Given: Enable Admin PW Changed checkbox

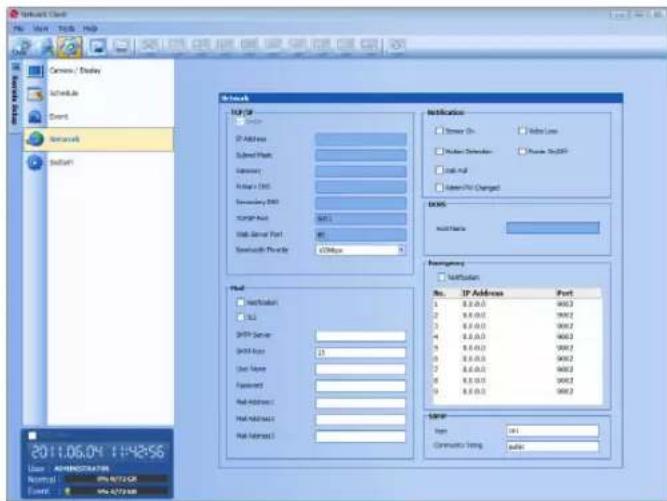Looking at the screenshot, I should pos(439,187).
